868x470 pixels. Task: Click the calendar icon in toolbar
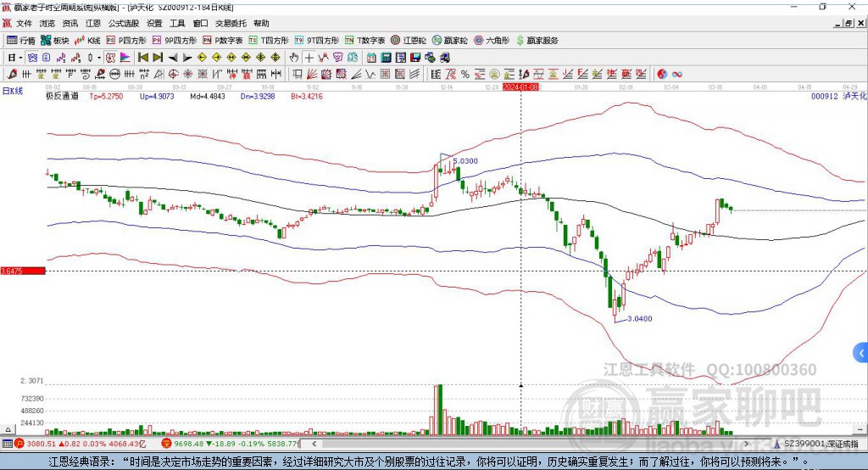pos(371,58)
